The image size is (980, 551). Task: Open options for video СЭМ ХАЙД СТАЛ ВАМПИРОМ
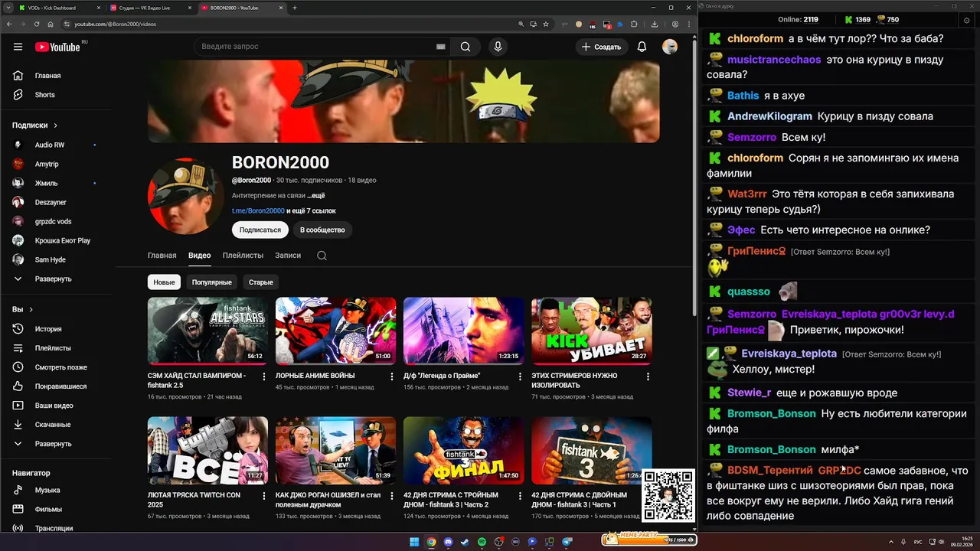point(264,377)
